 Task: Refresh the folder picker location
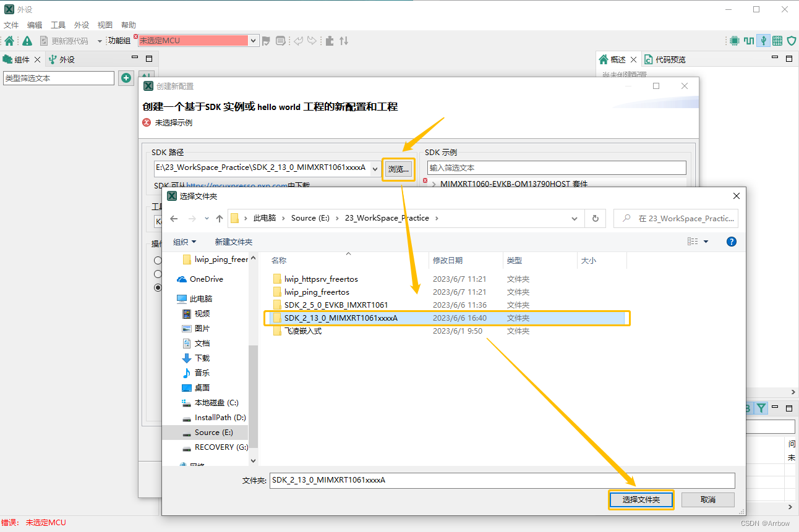(595, 218)
